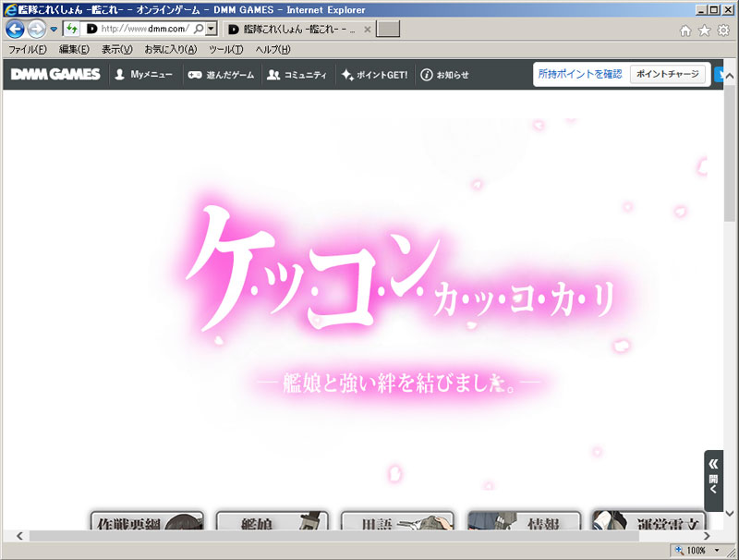Viewport: 739px width, 560px height.
Task: Click the magnifier search icon in address bar
Action: pos(199,29)
